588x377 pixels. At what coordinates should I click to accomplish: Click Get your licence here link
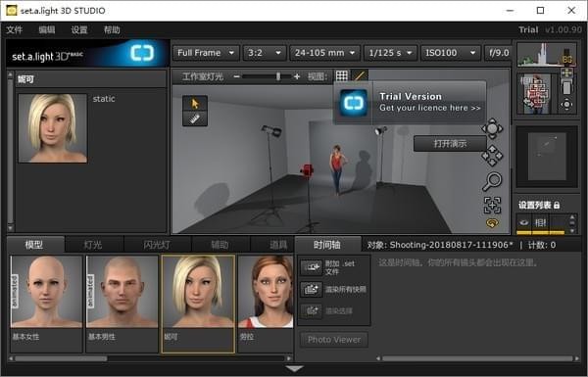pyautogui.click(x=430, y=108)
